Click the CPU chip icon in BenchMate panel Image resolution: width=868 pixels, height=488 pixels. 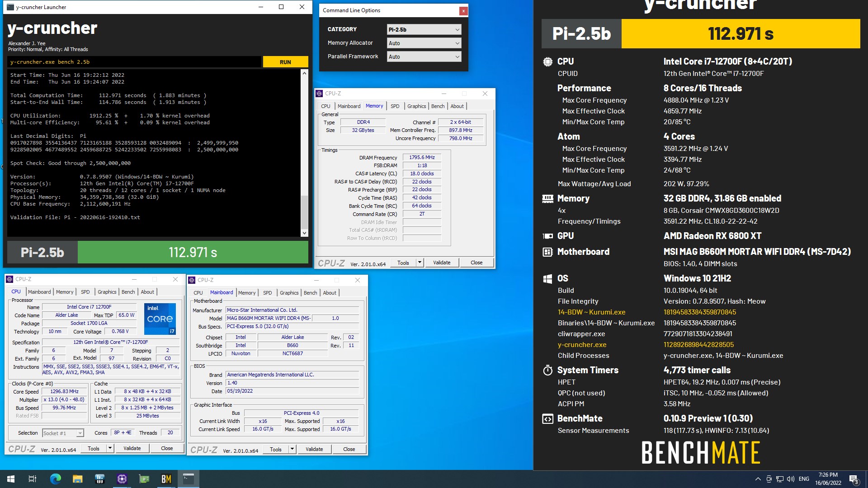click(x=547, y=61)
